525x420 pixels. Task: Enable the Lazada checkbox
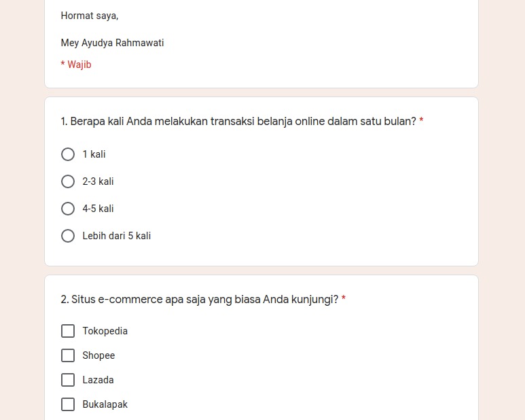coord(68,380)
